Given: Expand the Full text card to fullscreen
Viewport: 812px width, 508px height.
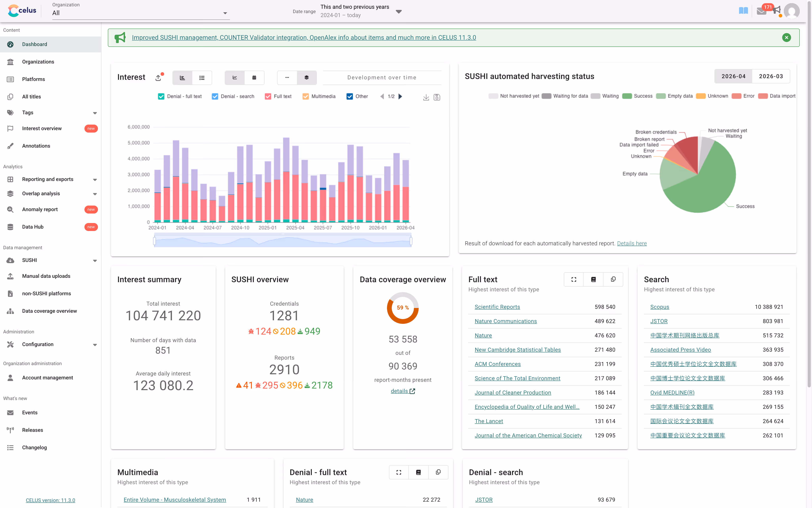Looking at the screenshot, I should [574, 280].
